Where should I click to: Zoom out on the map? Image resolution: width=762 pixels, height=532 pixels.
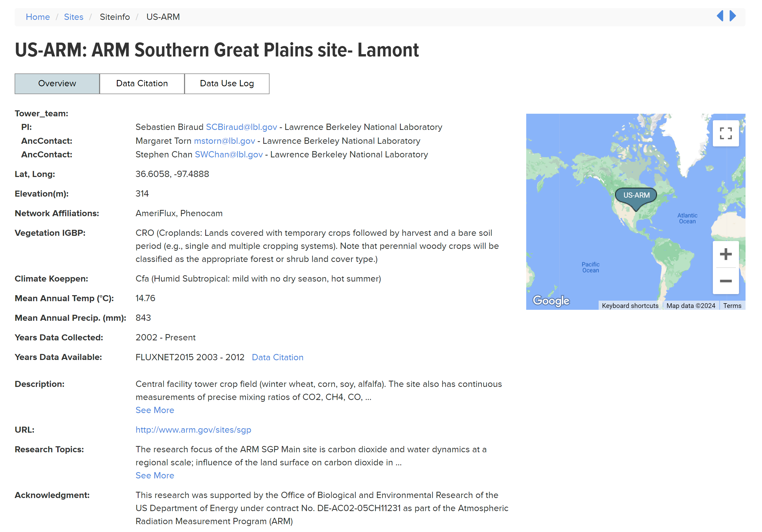725,281
